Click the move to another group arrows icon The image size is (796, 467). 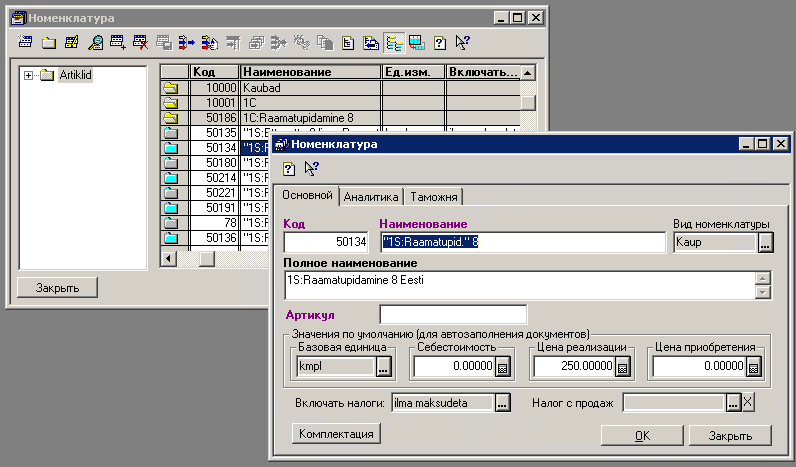point(186,43)
